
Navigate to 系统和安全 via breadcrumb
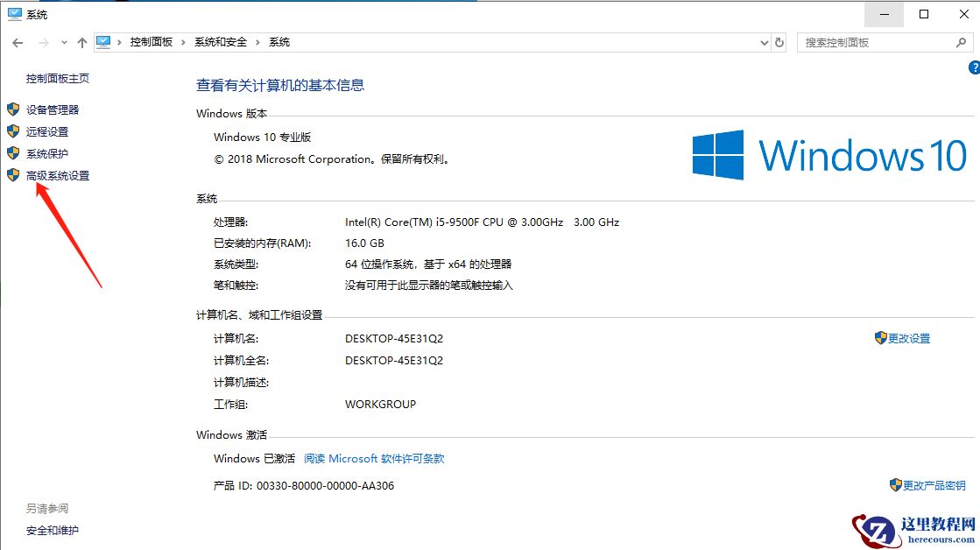tap(219, 41)
